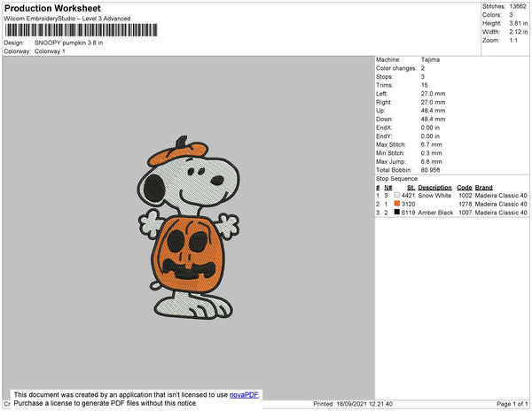Click the Stitches value 13662

click(x=518, y=6)
